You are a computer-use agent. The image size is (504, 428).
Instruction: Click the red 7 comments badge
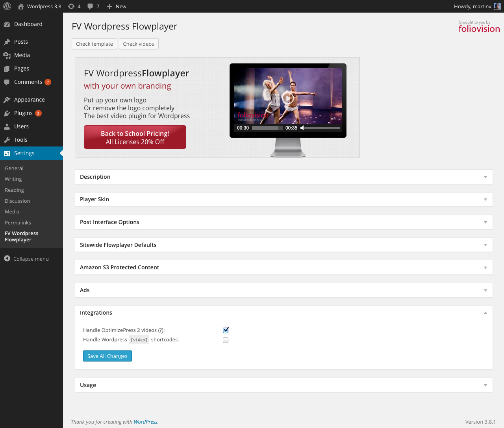pyautogui.click(x=48, y=82)
